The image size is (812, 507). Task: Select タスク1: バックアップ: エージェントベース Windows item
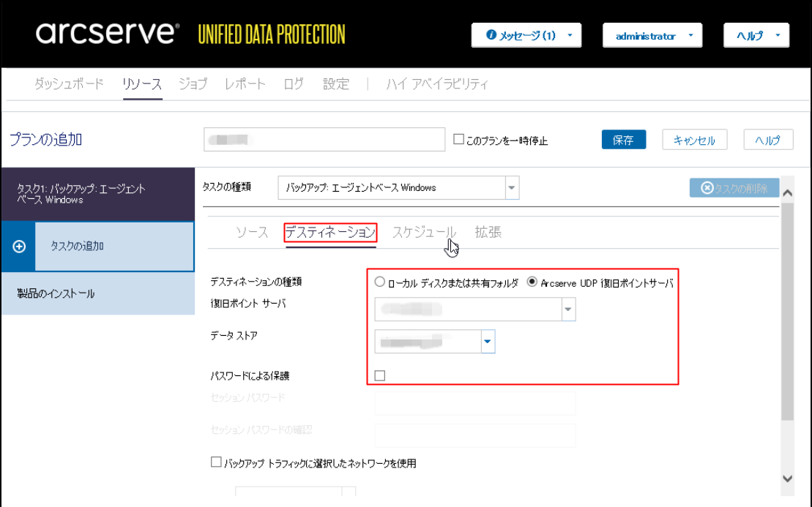pyautogui.click(x=98, y=194)
